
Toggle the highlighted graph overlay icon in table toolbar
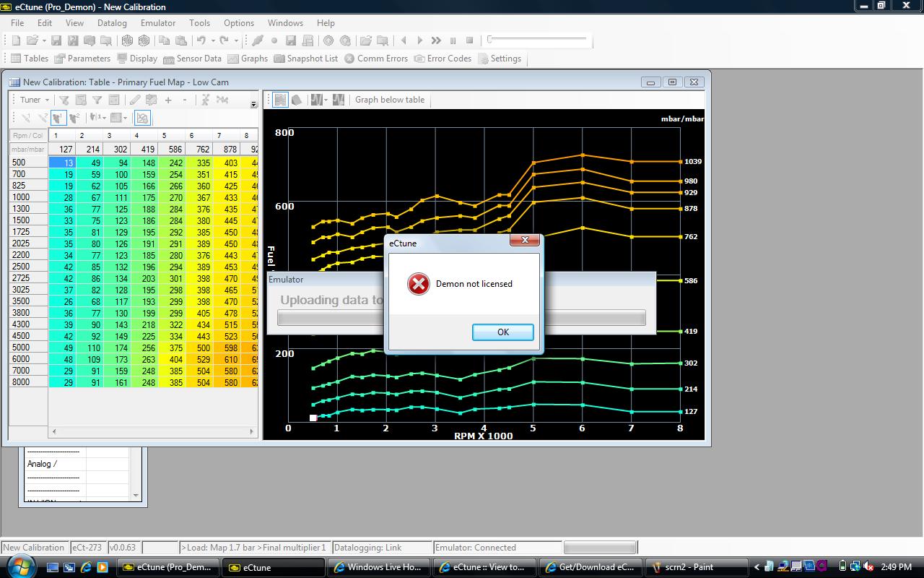click(x=142, y=118)
